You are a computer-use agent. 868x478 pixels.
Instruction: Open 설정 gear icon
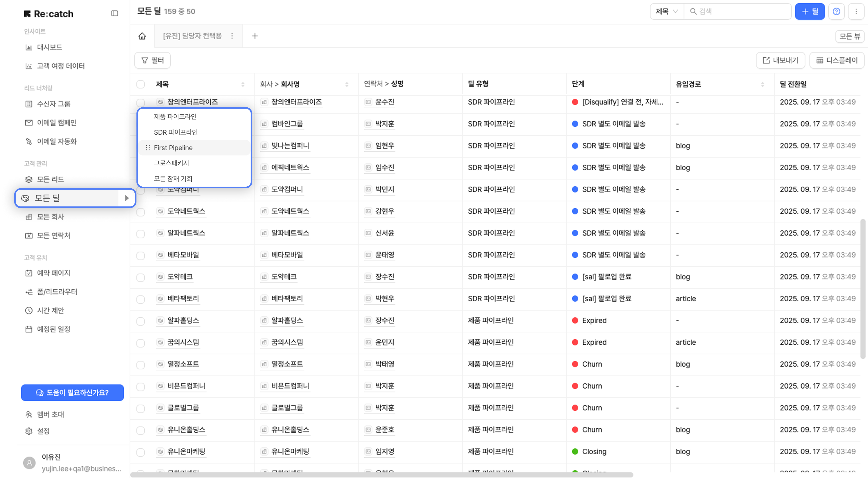(x=29, y=431)
